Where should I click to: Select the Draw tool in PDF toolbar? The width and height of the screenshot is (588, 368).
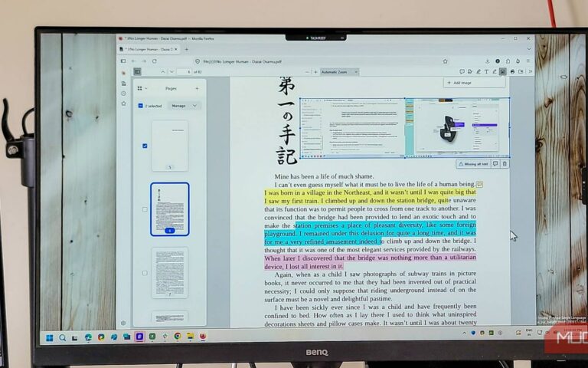tap(495, 71)
